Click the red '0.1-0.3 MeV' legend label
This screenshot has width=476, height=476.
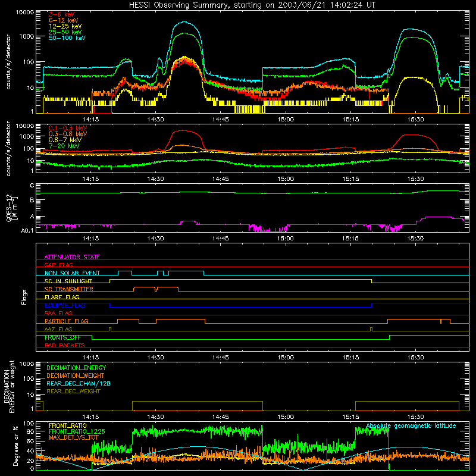pyautogui.click(x=68, y=128)
